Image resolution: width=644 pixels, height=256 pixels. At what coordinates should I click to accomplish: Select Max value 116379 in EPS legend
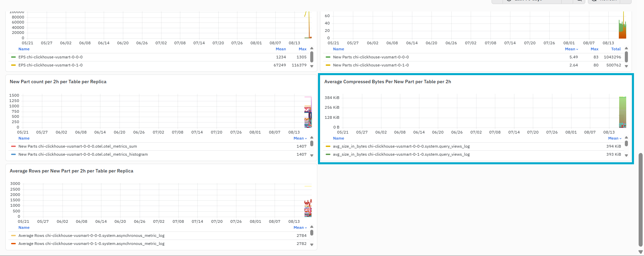tap(299, 65)
